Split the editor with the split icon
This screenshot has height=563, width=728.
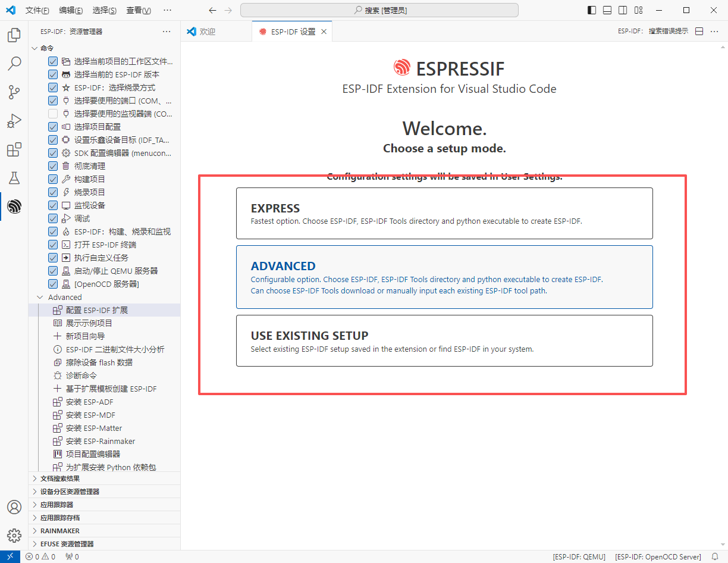click(x=699, y=32)
